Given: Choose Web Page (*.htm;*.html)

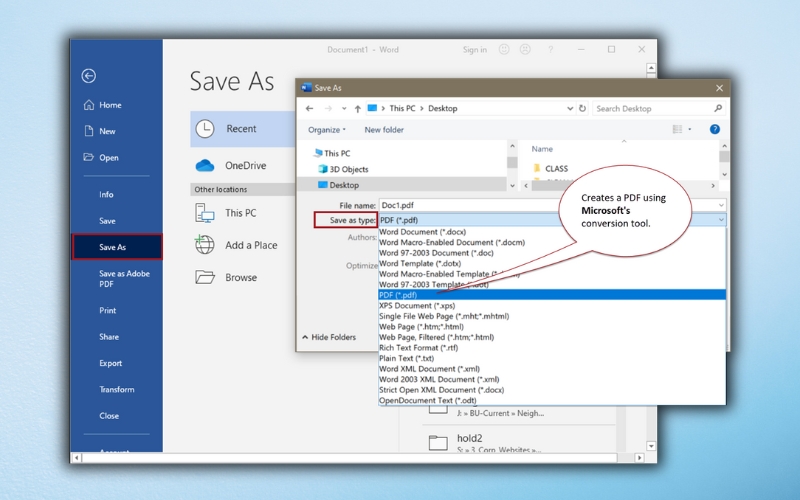Looking at the screenshot, I should pyautogui.click(x=421, y=327).
